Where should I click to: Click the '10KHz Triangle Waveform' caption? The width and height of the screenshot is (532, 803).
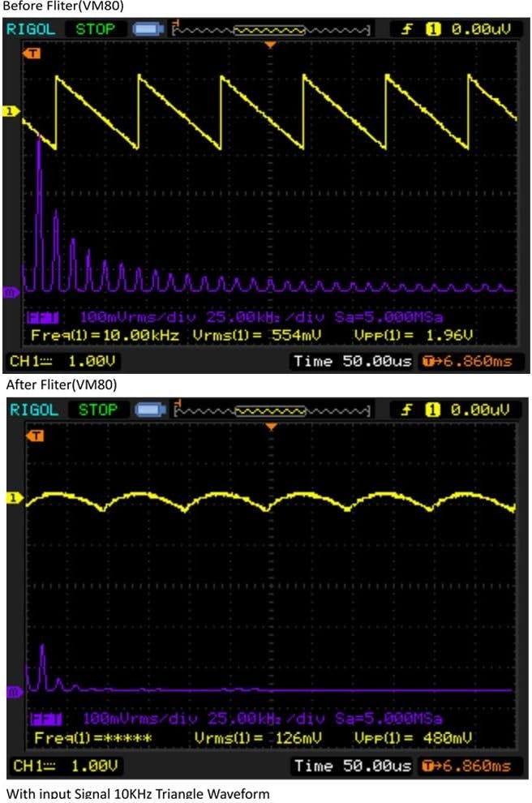pos(191,795)
